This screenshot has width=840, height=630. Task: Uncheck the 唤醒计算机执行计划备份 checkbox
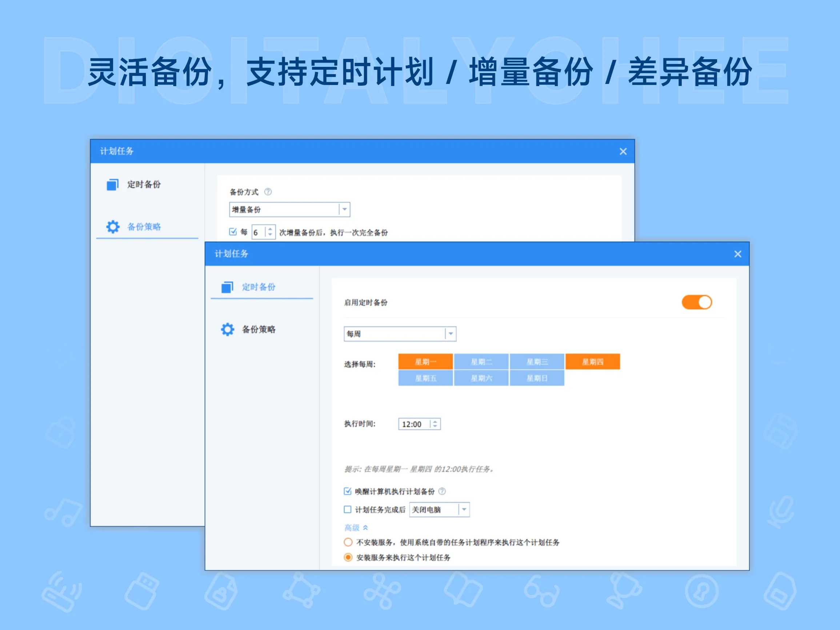pyautogui.click(x=348, y=491)
